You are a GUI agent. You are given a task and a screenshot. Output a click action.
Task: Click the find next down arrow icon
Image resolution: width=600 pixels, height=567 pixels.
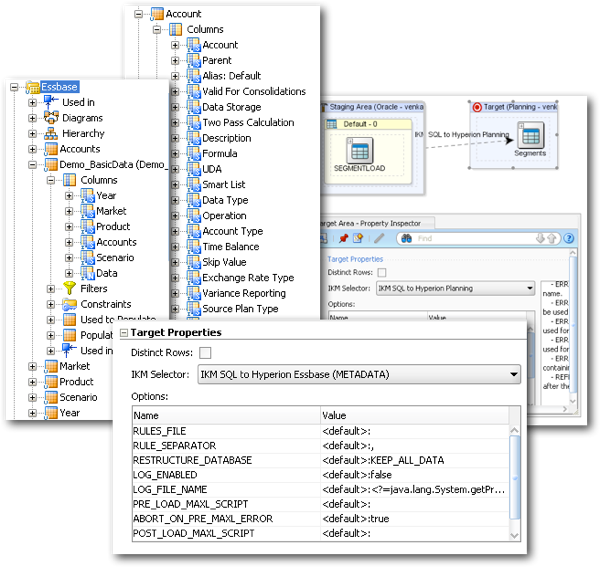tap(540, 238)
